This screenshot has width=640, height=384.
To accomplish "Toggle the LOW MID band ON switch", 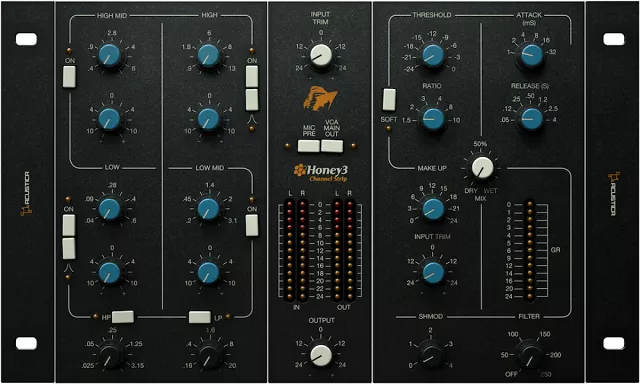I will (x=252, y=225).
